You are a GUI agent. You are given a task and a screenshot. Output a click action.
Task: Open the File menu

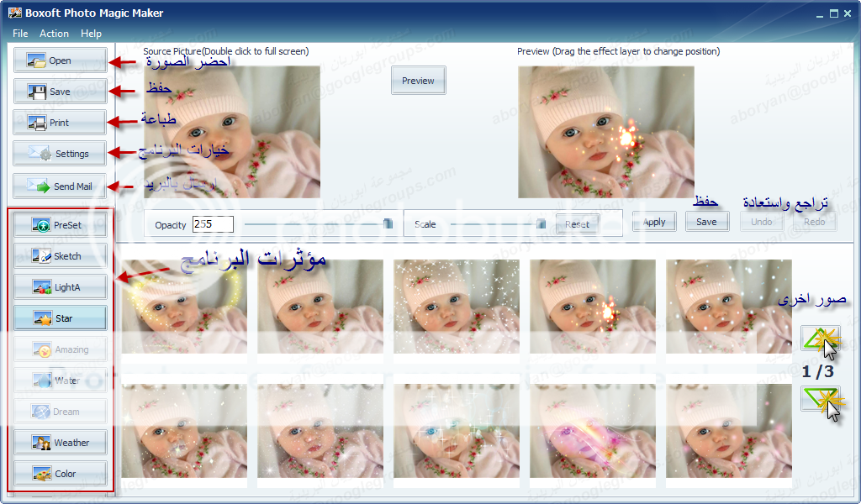[20, 34]
